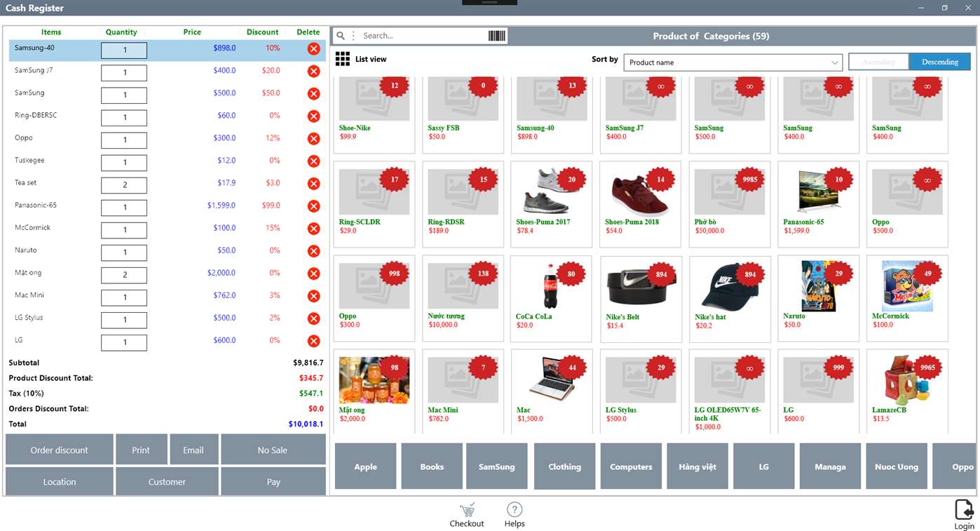980x531 pixels.
Task: Delete the Naruto line item
Action: coord(313,250)
